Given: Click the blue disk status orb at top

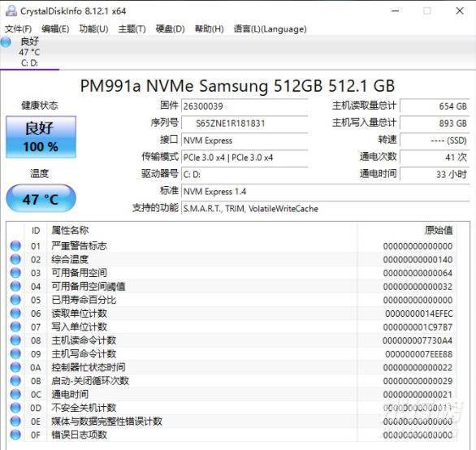Looking at the screenshot, I should point(6,42).
